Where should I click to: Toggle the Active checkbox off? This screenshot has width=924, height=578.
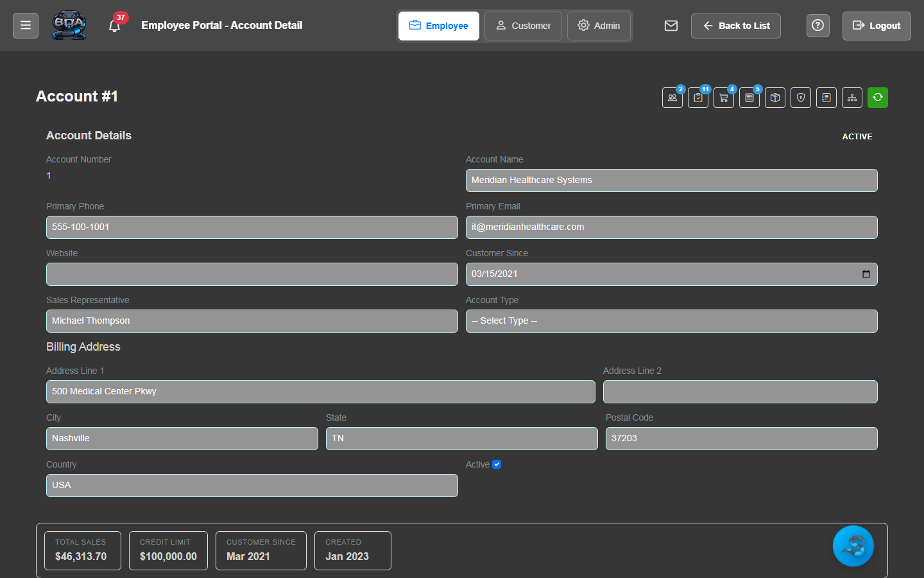click(497, 464)
